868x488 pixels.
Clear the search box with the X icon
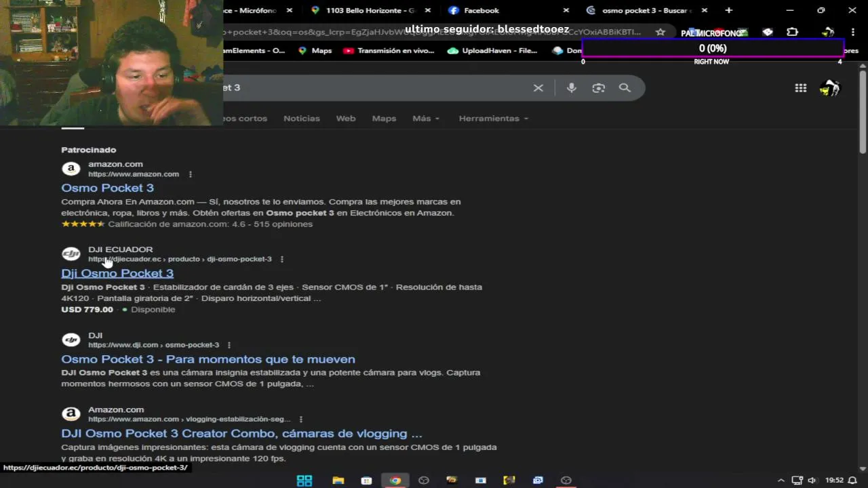pos(538,87)
